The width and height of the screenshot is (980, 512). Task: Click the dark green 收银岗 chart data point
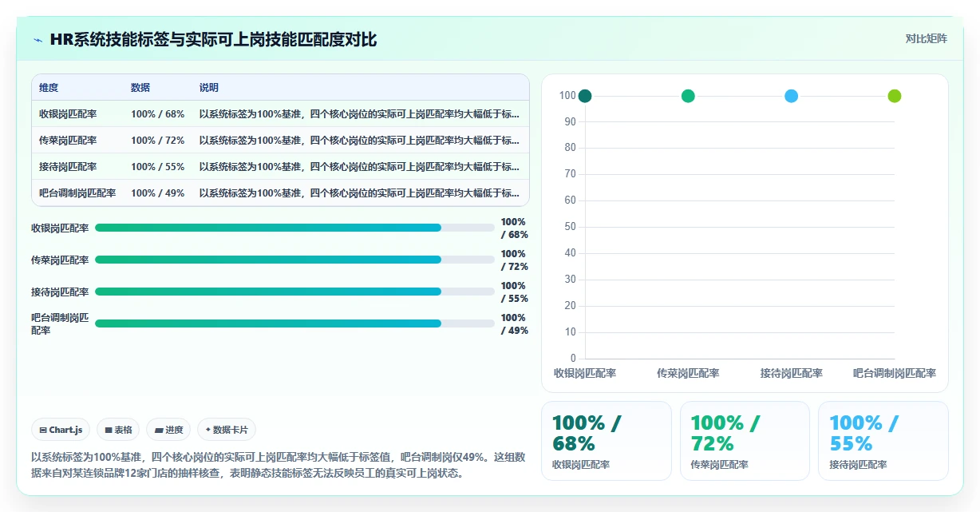coord(585,96)
